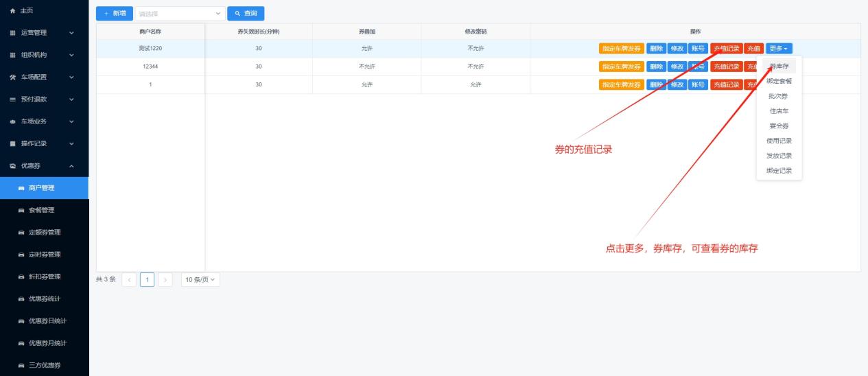Click 指定车牌发券 for merchant 12344
The width and height of the screenshot is (868, 376).
[x=622, y=67]
